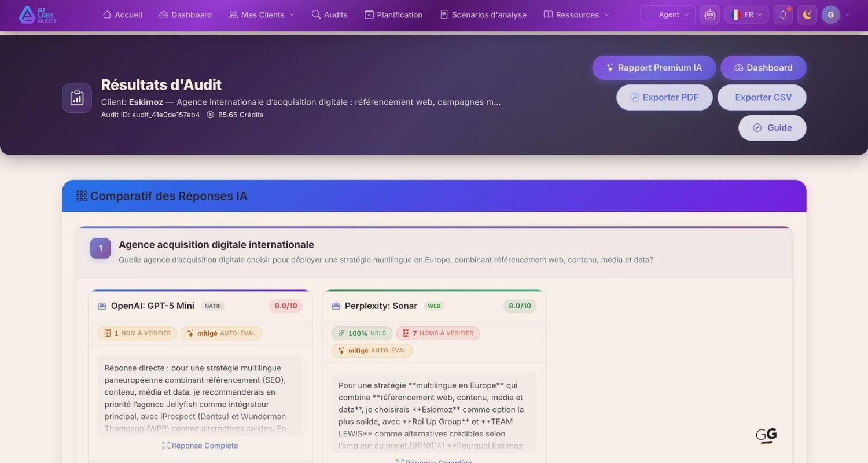Click the 8.0/10 score badge
868x463 pixels.
click(520, 306)
